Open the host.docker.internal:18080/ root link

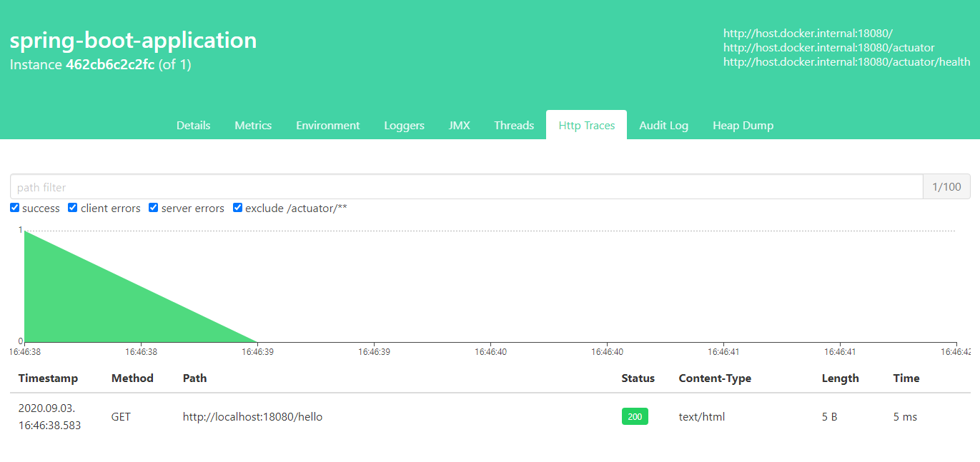(808, 34)
